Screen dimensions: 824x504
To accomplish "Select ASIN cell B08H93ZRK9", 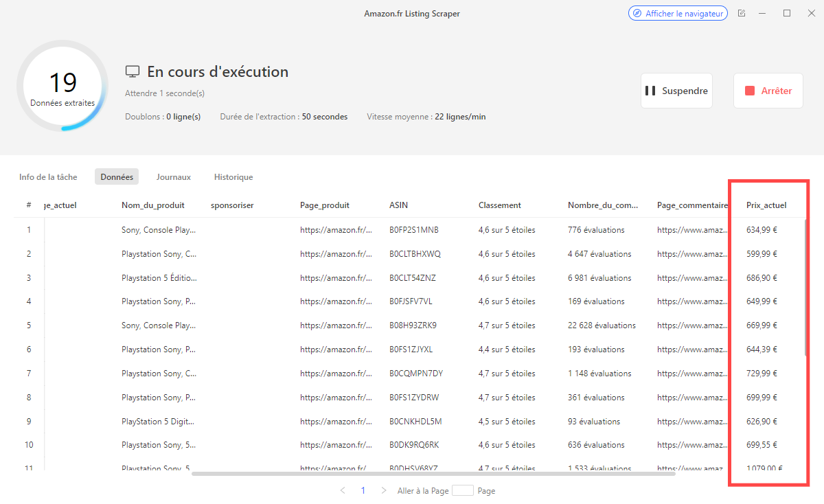I will point(413,325).
